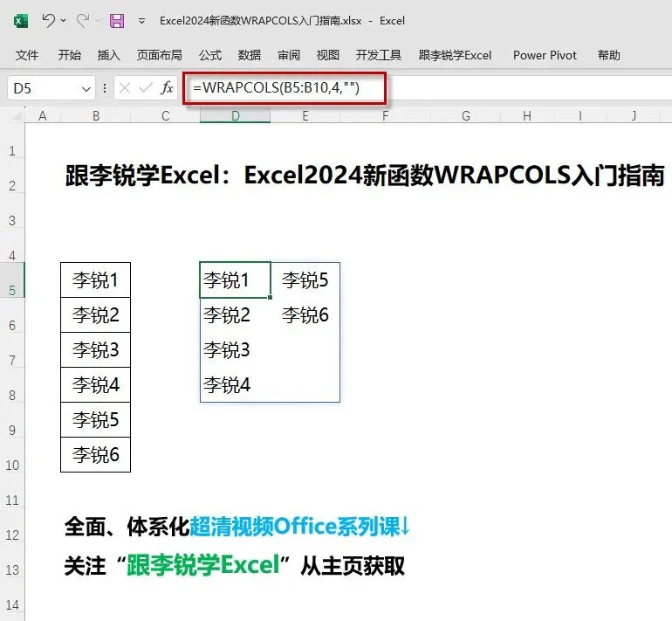Select column A header
Image resolution: width=672 pixels, height=621 pixels.
coord(43,116)
